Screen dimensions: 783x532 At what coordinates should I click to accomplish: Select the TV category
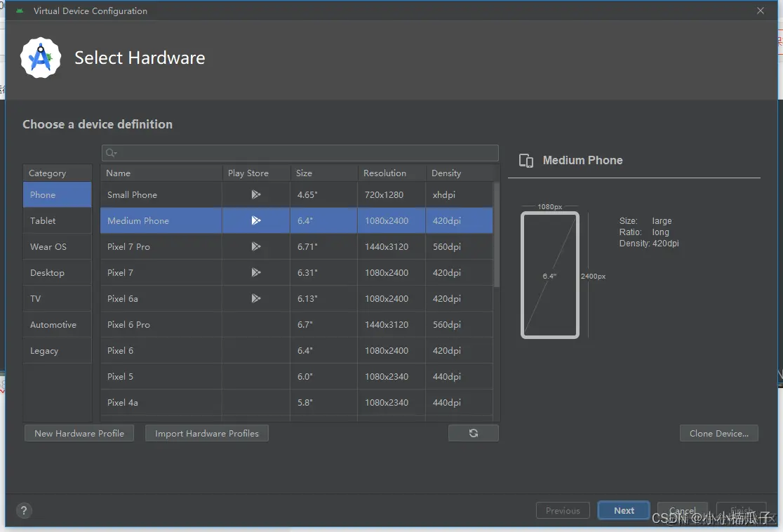[58, 299]
